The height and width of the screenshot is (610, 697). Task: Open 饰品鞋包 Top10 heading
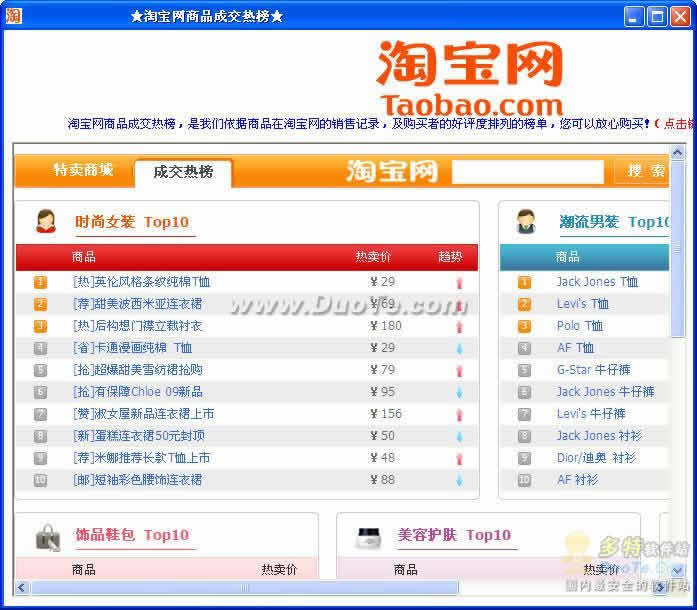pos(132,535)
